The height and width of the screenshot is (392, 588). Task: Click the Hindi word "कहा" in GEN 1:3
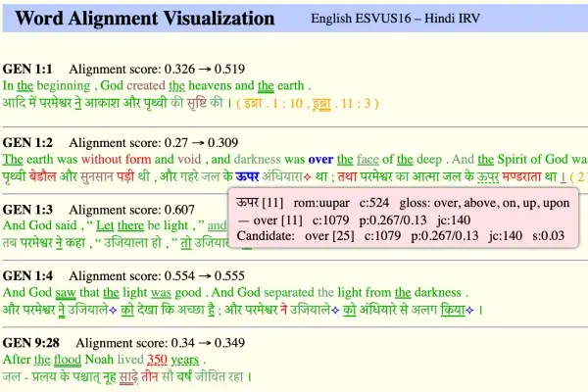click(x=75, y=243)
